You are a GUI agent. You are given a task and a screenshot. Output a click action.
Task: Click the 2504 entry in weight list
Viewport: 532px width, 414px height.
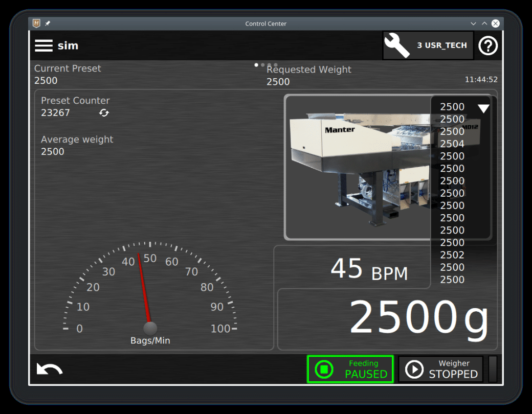click(452, 144)
